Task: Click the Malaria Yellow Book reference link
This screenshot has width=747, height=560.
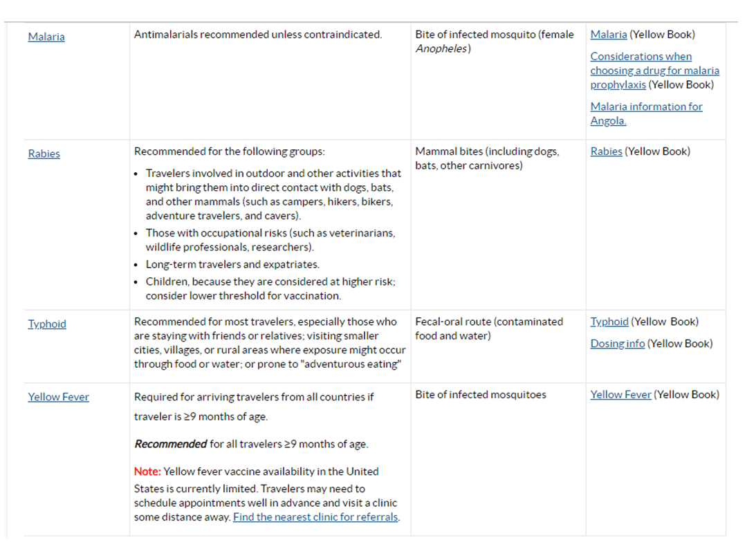Action: [609, 34]
